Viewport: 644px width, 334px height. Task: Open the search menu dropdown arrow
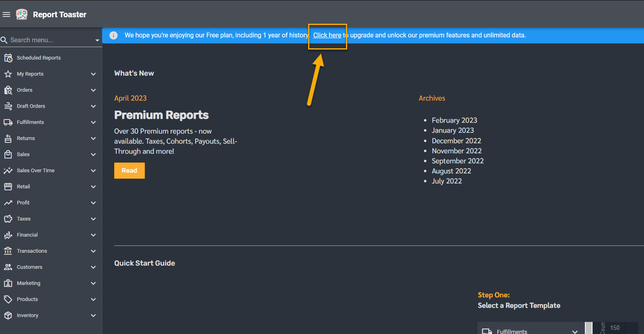(97, 40)
